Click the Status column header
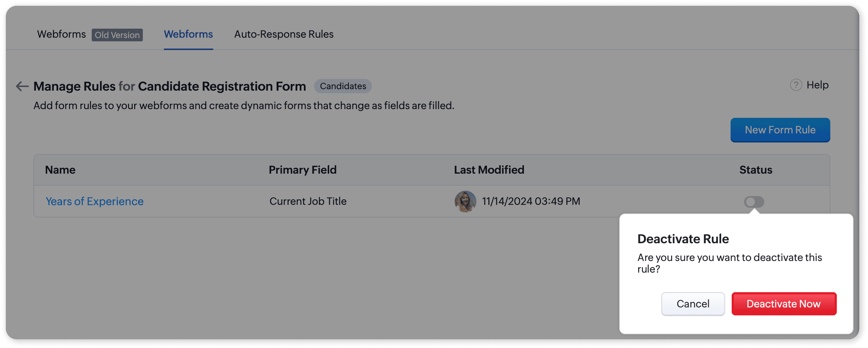This screenshot has width=868, height=348. click(x=756, y=170)
